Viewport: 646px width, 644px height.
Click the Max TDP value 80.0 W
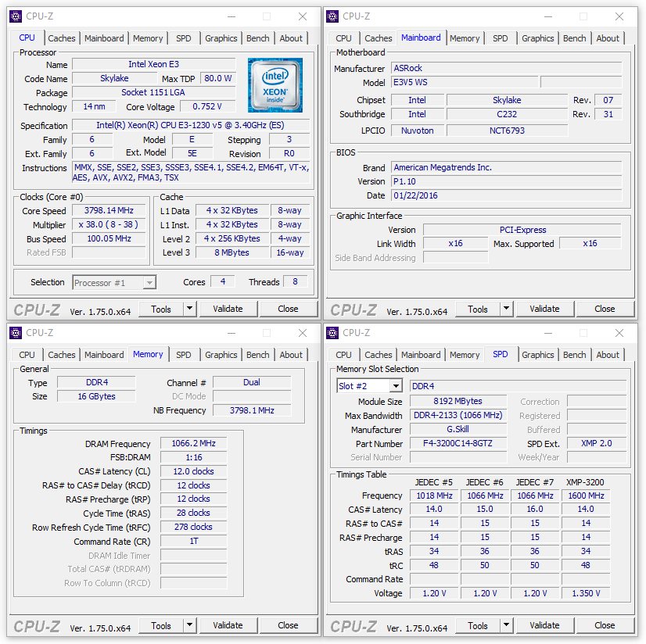click(217, 78)
